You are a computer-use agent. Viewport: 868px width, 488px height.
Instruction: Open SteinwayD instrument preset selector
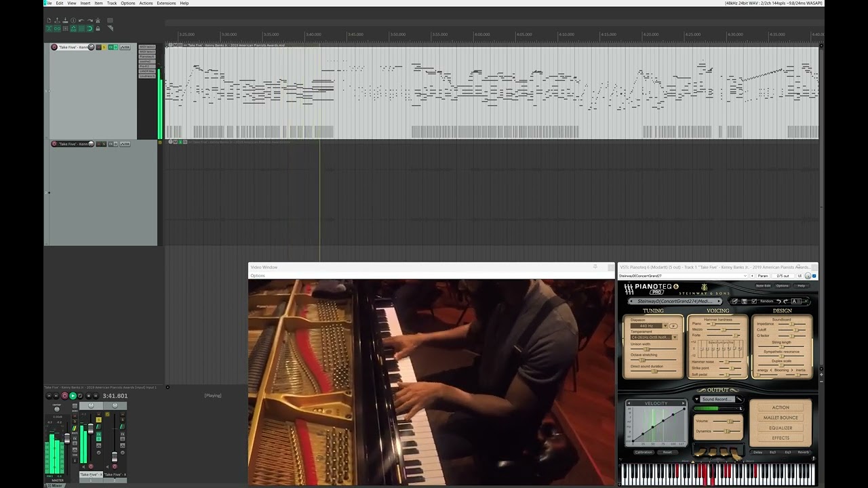click(675, 301)
